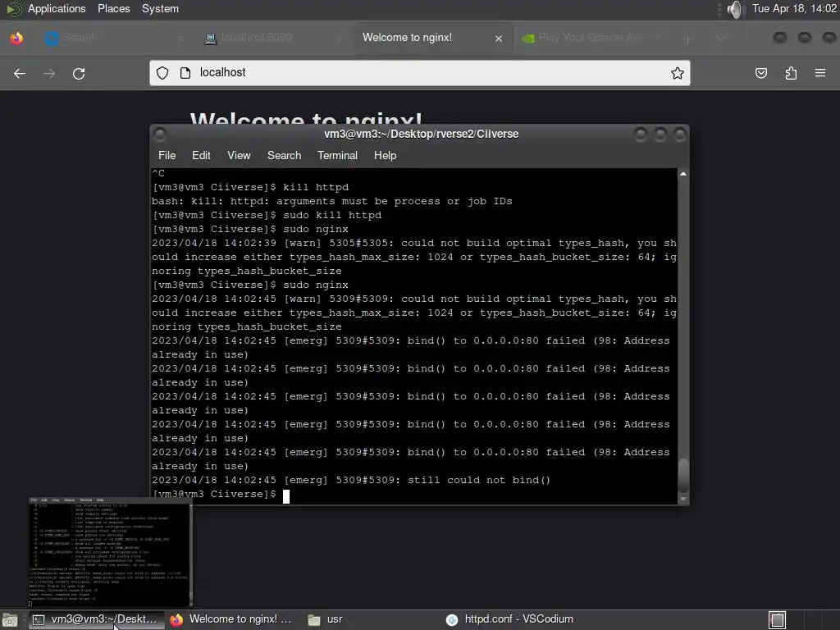The height and width of the screenshot is (630, 840).
Task: Open the terminal Edit menu
Action: point(201,155)
